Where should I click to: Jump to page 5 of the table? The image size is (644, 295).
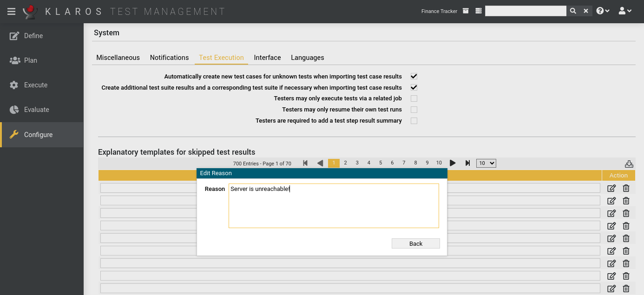tap(380, 163)
